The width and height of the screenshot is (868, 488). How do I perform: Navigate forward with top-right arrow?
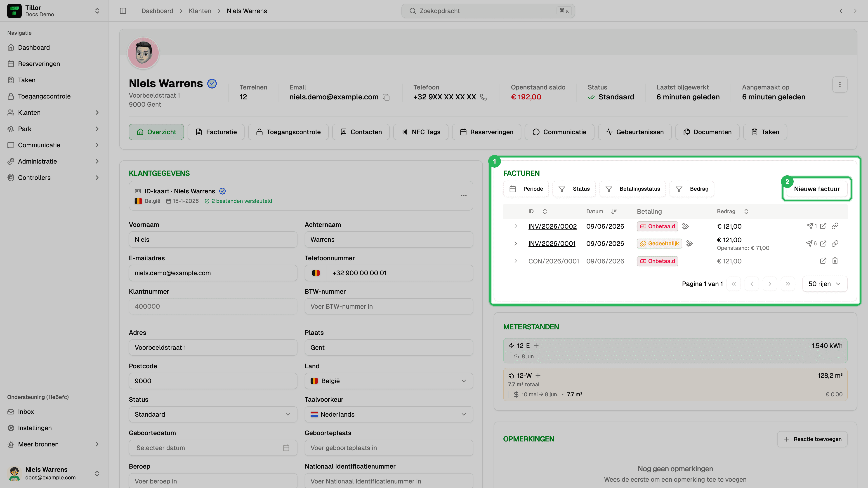[x=855, y=11]
